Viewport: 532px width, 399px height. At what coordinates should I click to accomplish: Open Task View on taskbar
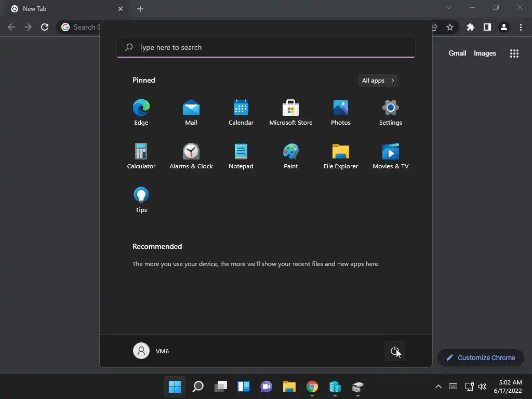[220, 387]
